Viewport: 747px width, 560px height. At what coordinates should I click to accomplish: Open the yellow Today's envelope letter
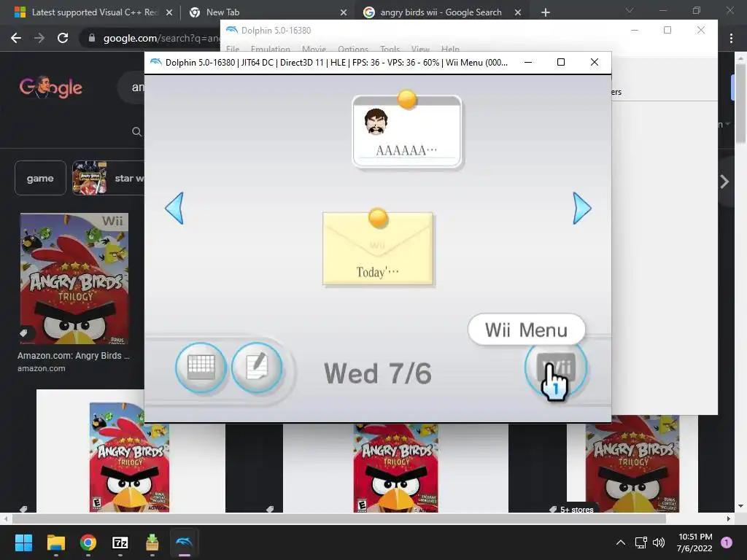[x=378, y=249]
